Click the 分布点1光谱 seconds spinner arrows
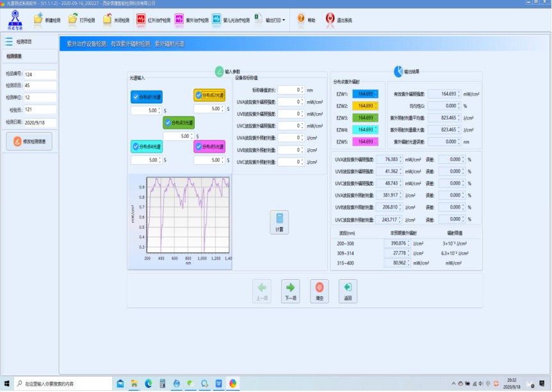 point(159,110)
